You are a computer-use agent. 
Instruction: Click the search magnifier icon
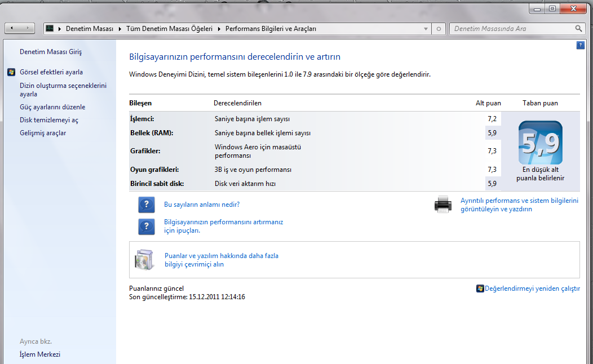578,28
